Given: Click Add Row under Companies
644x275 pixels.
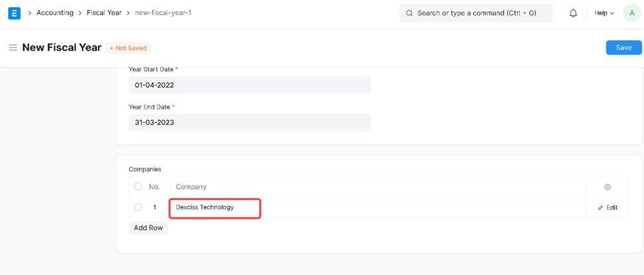Looking at the screenshot, I should tap(148, 228).
